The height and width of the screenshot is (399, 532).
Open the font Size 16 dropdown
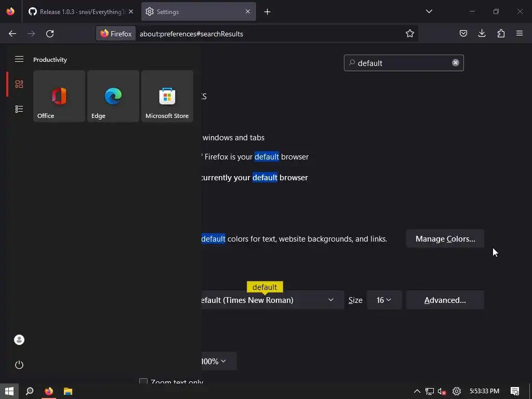coord(384,300)
